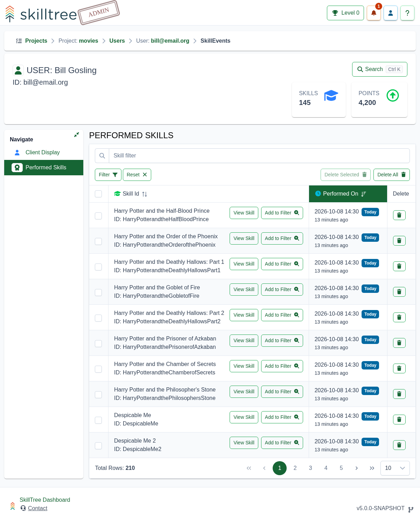
Task: Go to Projects breadcrumb
Action: coord(36,41)
